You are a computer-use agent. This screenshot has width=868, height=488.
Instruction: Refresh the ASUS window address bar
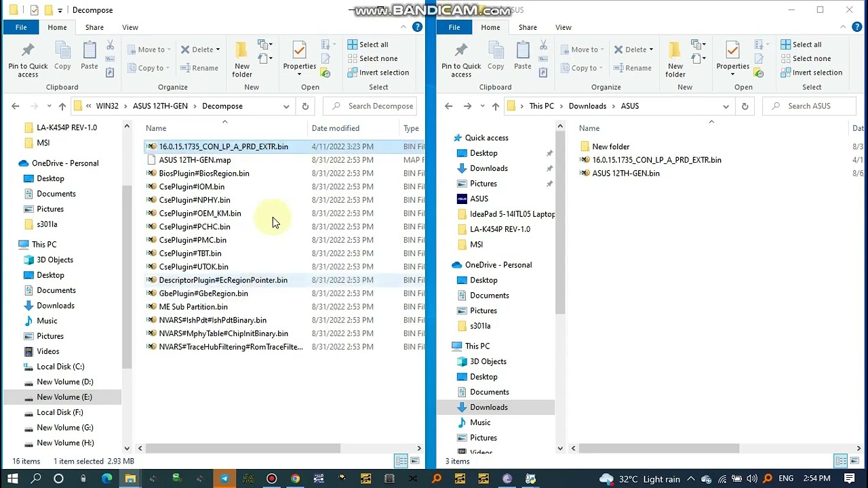(x=745, y=106)
